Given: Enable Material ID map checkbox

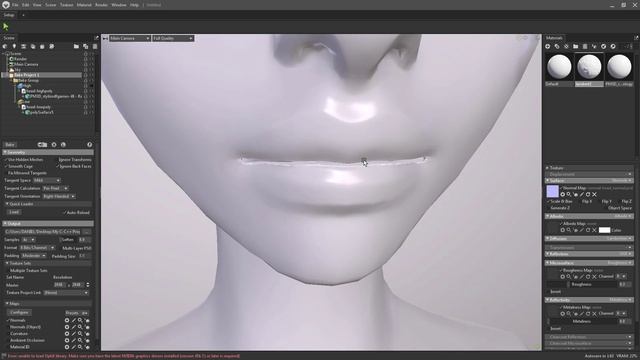Looking at the screenshot, I should click(x=7, y=347).
